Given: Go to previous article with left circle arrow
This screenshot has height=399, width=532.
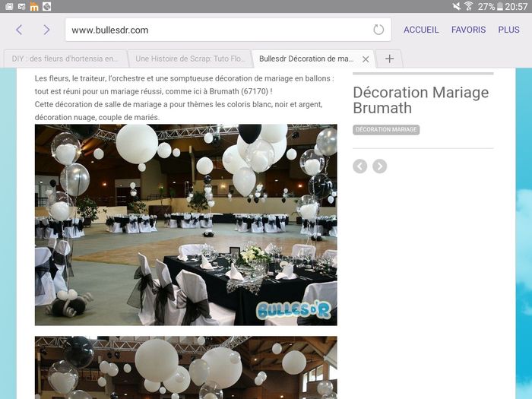Looking at the screenshot, I should [x=360, y=166].
